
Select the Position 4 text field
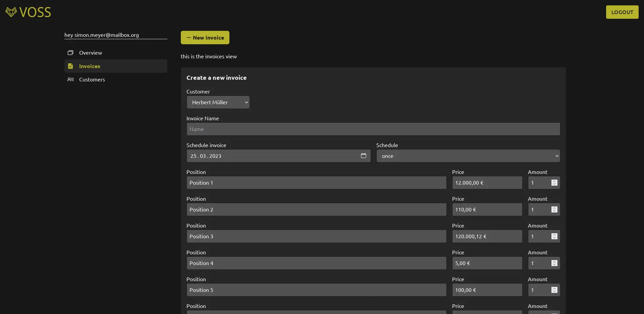point(316,263)
